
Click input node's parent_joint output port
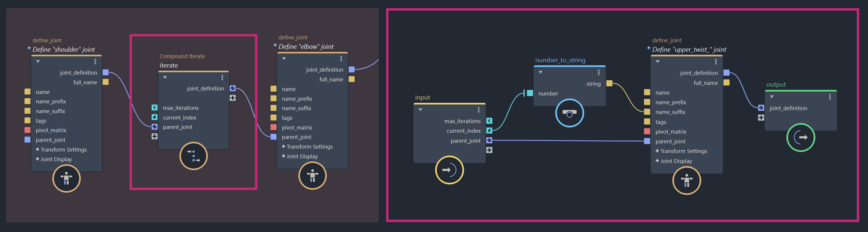click(489, 140)
